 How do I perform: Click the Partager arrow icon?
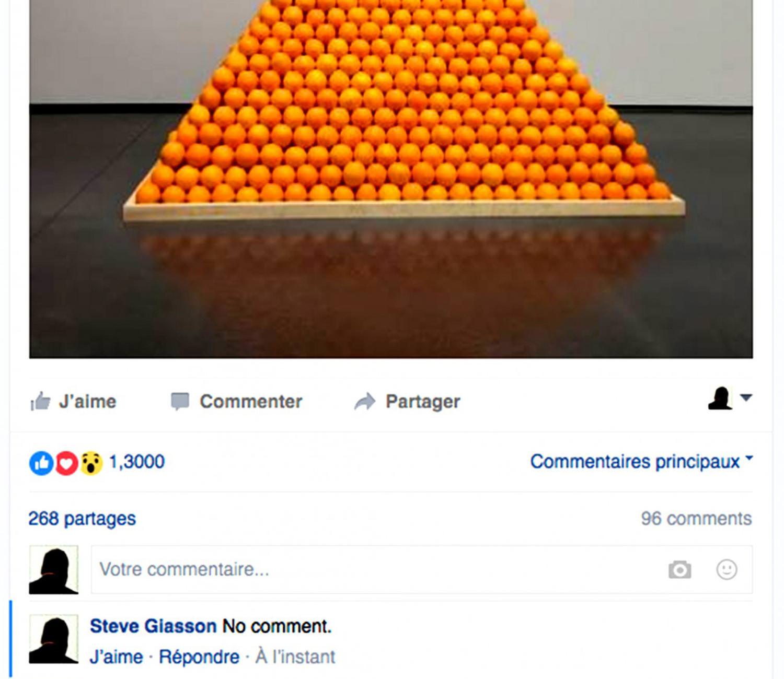point(365,401)
